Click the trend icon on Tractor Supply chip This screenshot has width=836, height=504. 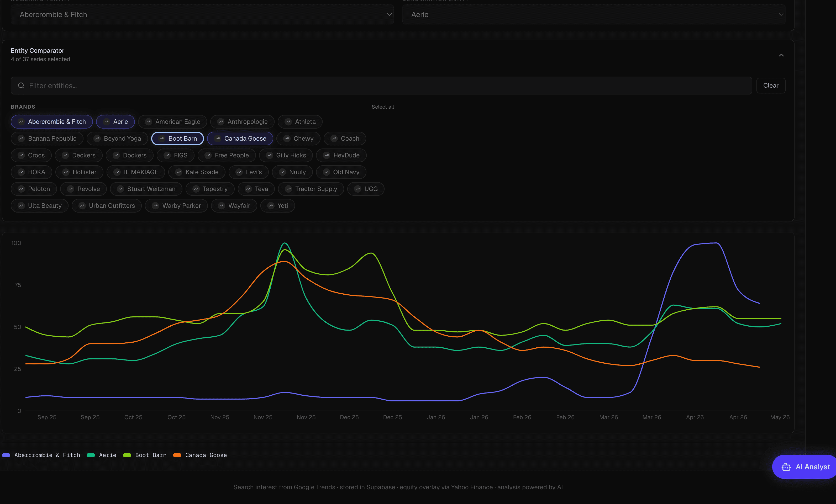(x=288, y=189)
